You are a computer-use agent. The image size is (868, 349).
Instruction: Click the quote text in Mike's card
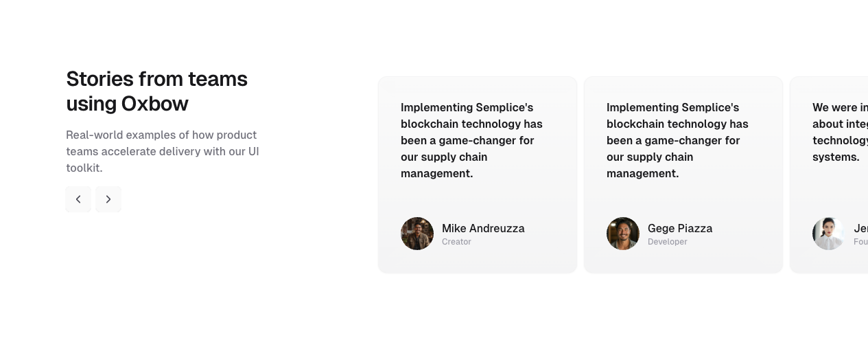[471, 140]
